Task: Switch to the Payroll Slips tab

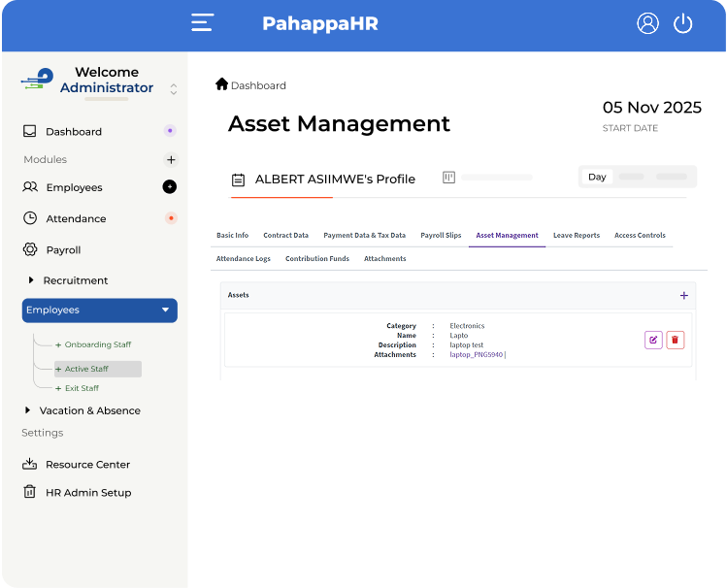Action: coord(441,235)
